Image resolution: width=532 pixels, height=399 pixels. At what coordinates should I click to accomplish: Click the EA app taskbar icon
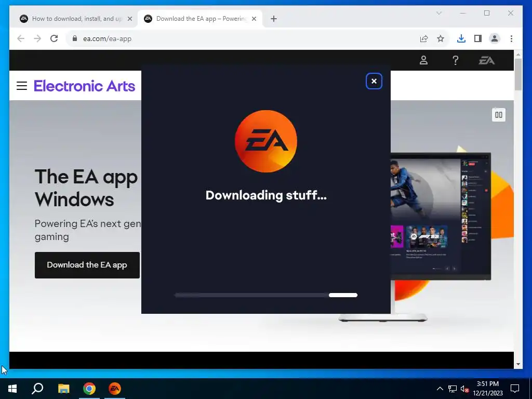click(115, 389)
